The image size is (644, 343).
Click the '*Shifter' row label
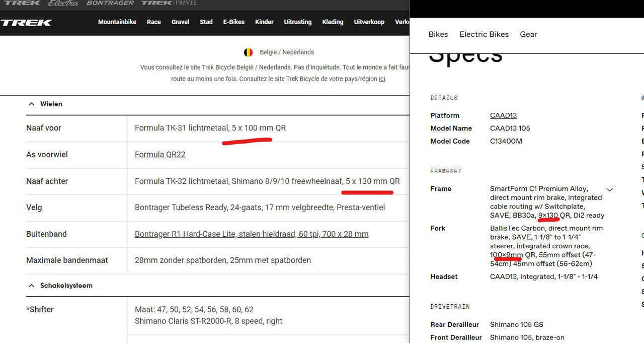40,310
